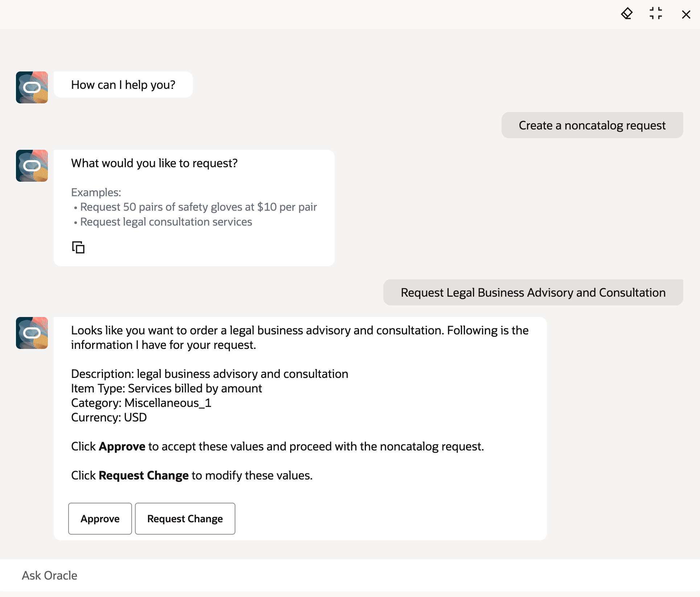
Task: Click the Oracle avatar beside 'How can I help you?'
Action: pos(32,87)
